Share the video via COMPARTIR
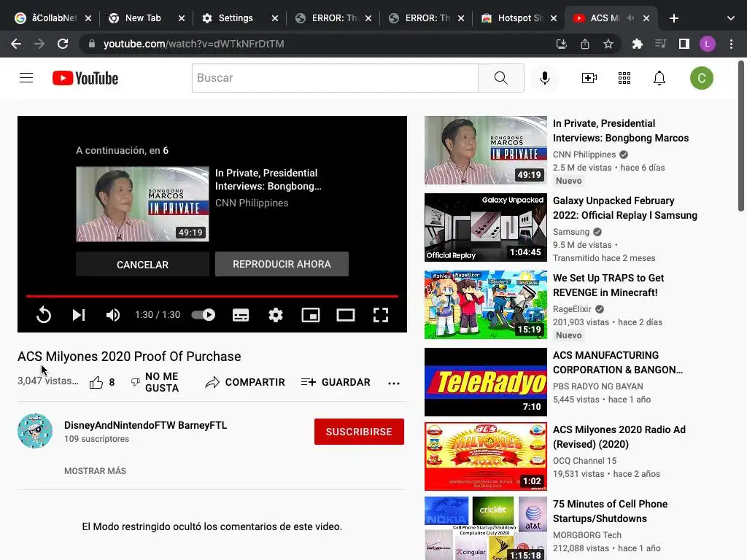 [245, 382]
